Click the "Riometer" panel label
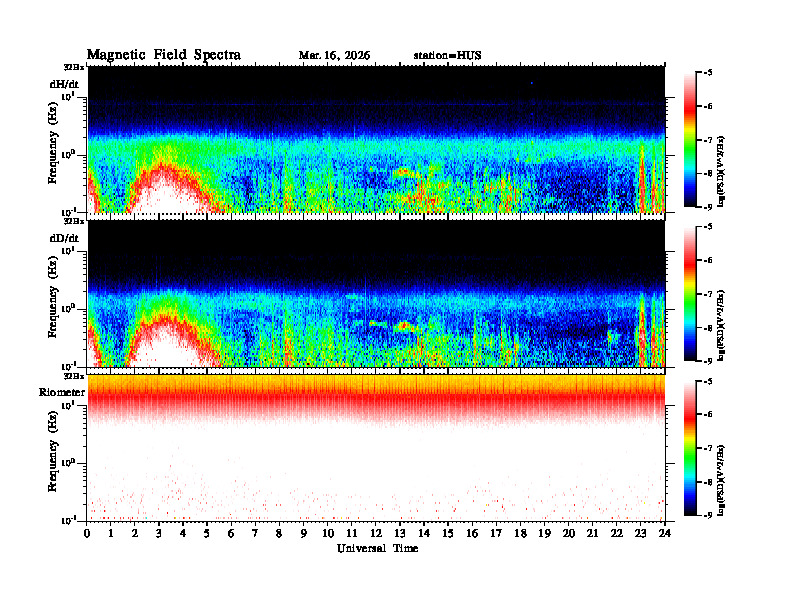The image size is (792, 612). coord(62,392)
